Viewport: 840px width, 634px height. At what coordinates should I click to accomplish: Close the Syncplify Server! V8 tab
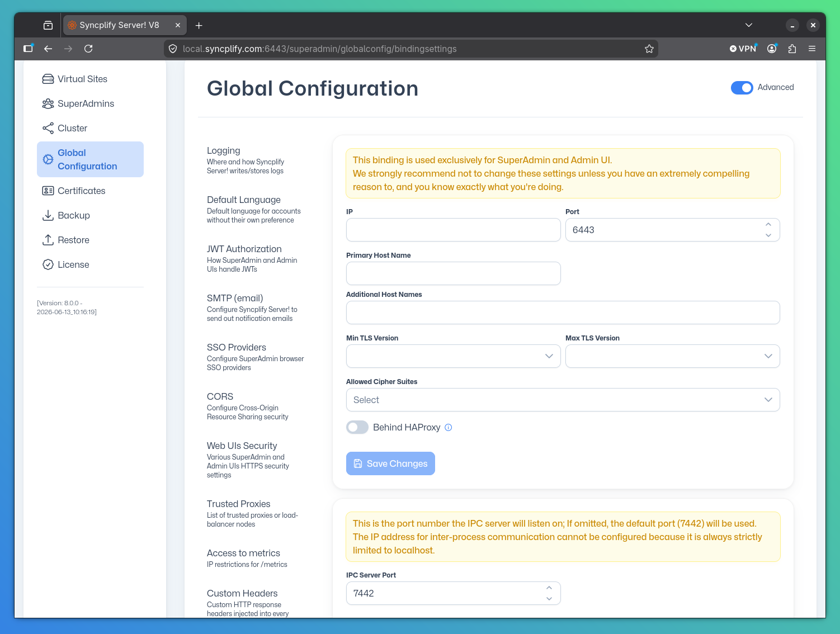pyautogui.click(x=178, y=25)
